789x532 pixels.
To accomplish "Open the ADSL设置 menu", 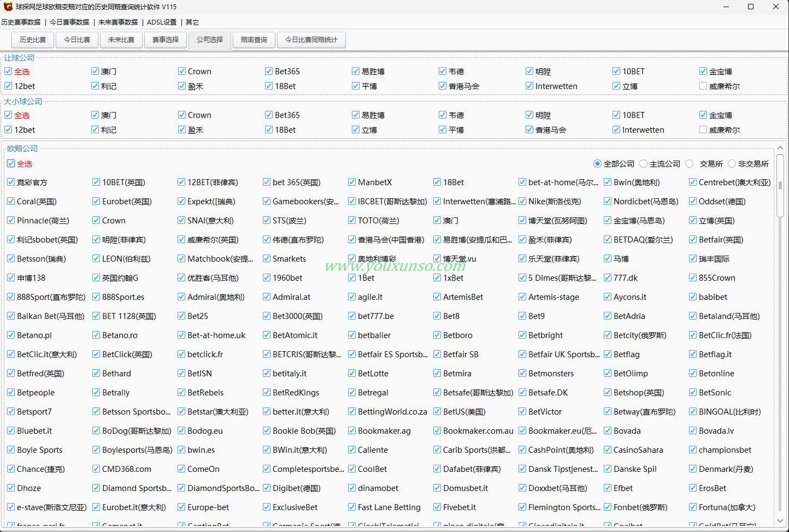I will click(162, 22).
